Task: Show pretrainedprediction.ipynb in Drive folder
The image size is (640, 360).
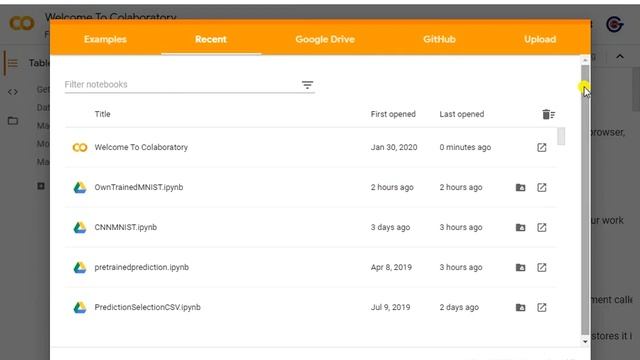Action: tap(520, 267)
